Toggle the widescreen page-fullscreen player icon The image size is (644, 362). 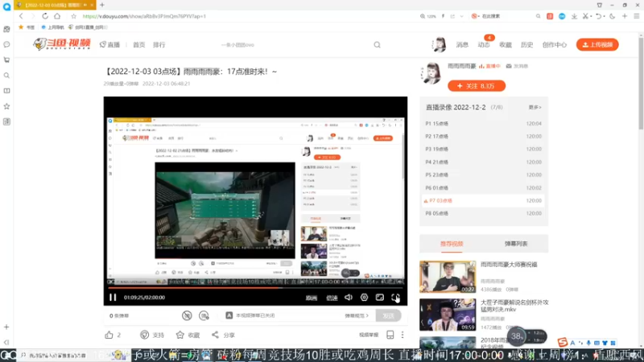pos(380,297)
